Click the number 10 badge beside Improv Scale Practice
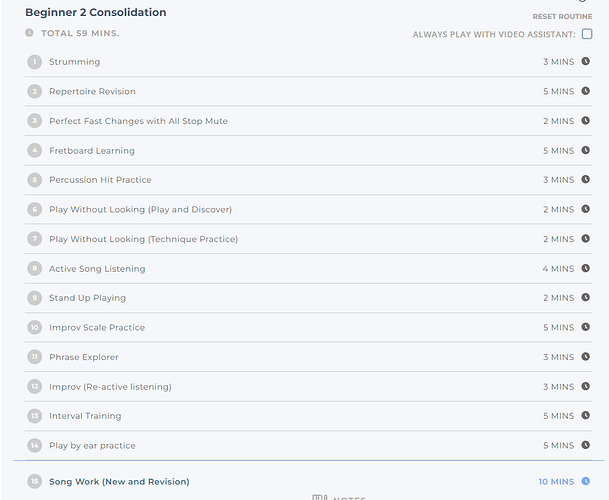Viewport: 609px width, 500px height. point(34,327)
